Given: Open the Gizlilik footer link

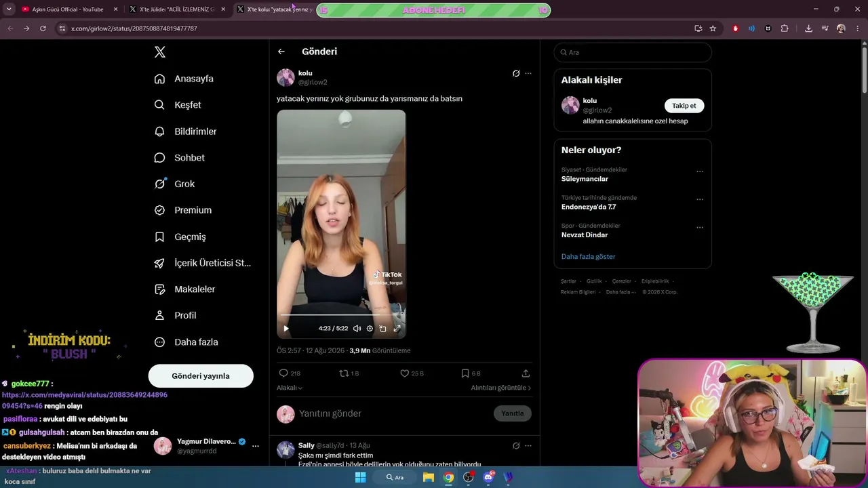Looking at the screenshot, I should coord(593,281).
